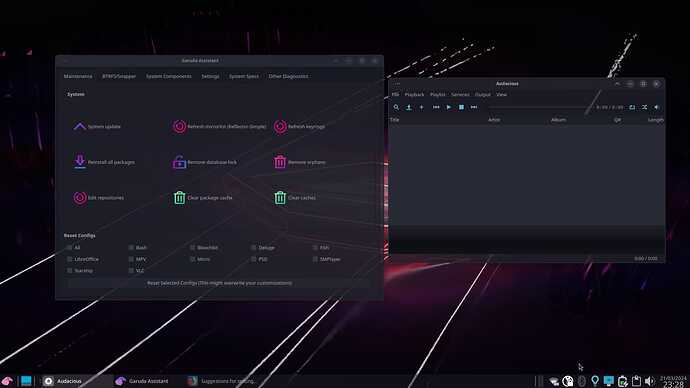The width and height of the screenshot is (690, 388).
Task: Sort playlist by Title column
Action: click(x=395, y=120)
